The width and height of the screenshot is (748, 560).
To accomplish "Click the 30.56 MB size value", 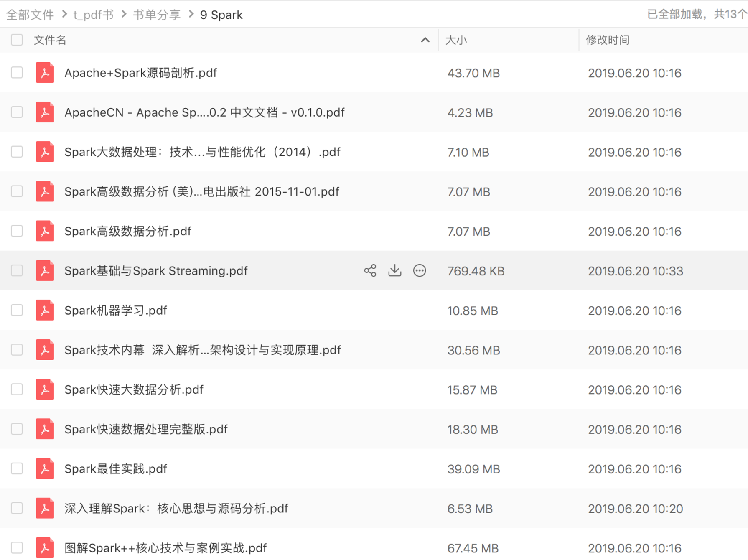I will coord(473,350).
